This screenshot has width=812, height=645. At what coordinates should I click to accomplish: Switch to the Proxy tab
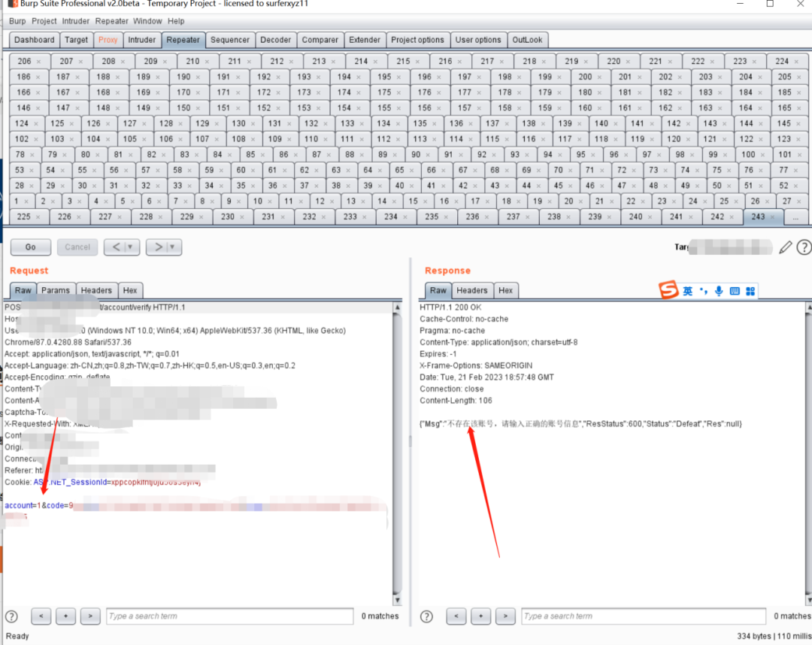click(x=108, y=40)
